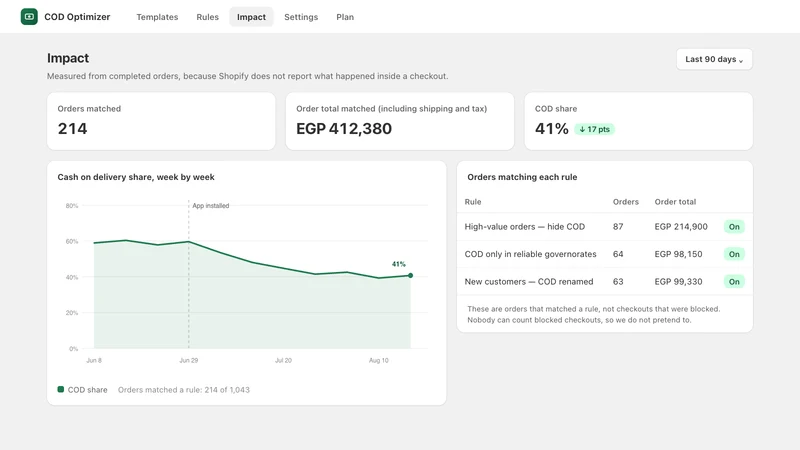Open the Plan tab
The height and width of the screenshot is (450, 800).
pyautogui.click(x=345, y=17)
